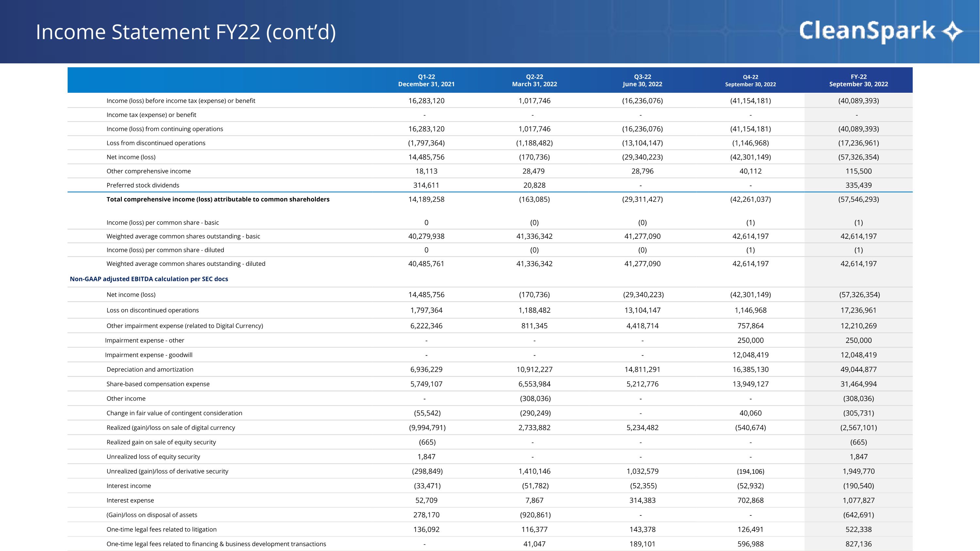Click Preferred stock dividends Q1-22 value 314,611
The width and height of the screenshot is (980, 551).
coord(426,185)
